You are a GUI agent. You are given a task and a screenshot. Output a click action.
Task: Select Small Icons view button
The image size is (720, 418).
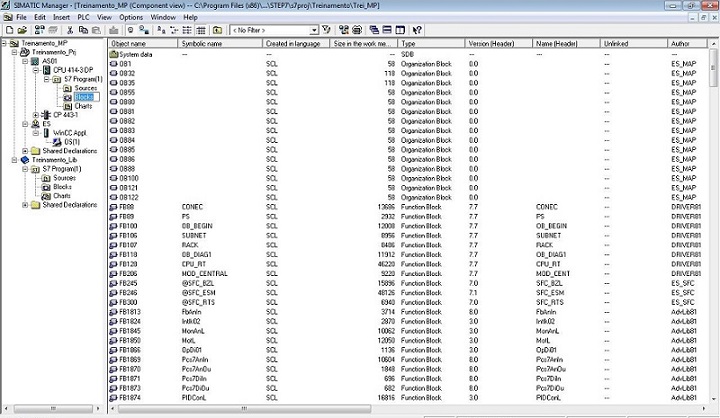click(x=174, y=30)
